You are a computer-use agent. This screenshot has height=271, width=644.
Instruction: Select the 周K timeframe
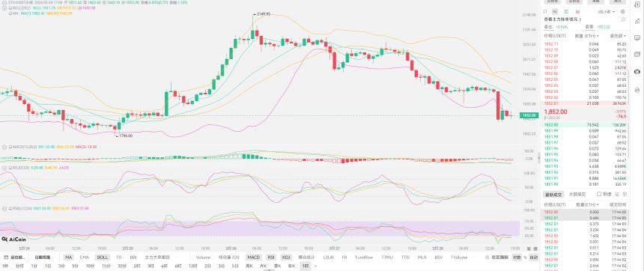(x=249, y=266)
